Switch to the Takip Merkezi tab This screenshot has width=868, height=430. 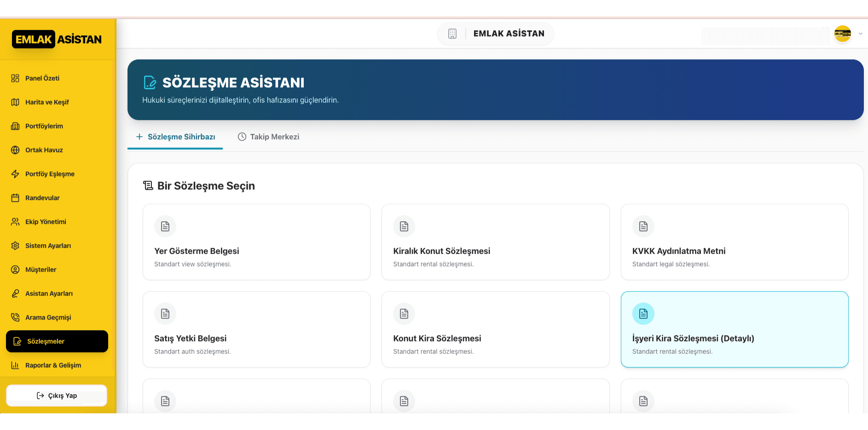coord(268,137)
